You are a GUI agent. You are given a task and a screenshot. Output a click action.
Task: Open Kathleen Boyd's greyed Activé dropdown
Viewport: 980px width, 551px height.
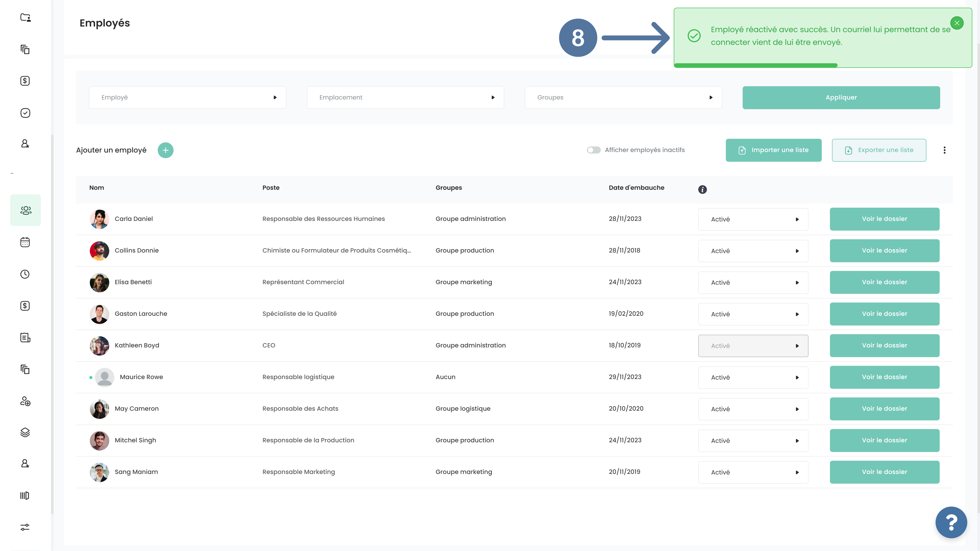753,346
